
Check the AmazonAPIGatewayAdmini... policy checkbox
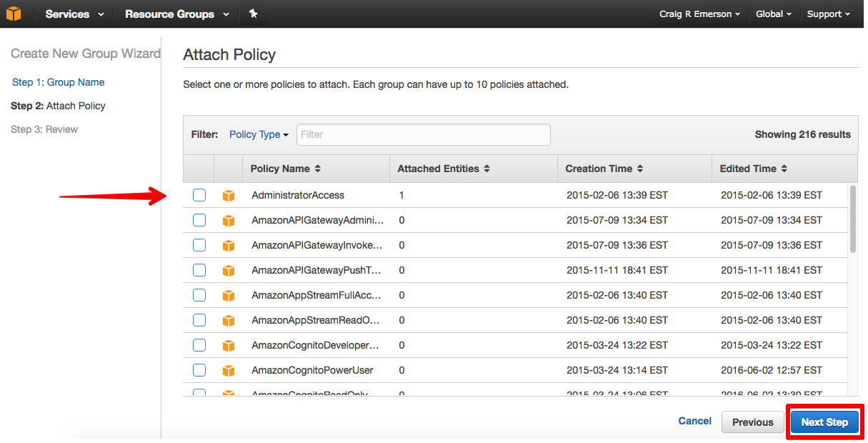pyautogui.click(x=199, y=220)
